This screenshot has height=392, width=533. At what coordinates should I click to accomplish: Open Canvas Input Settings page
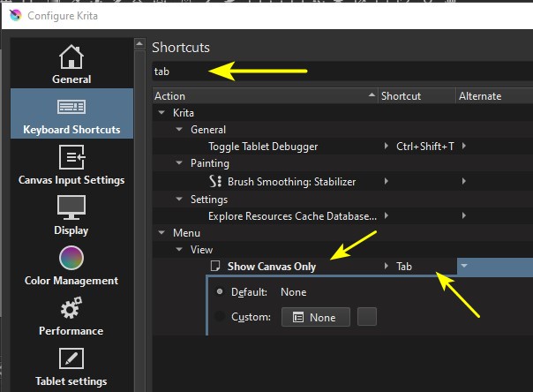click(x=71, y=164)
